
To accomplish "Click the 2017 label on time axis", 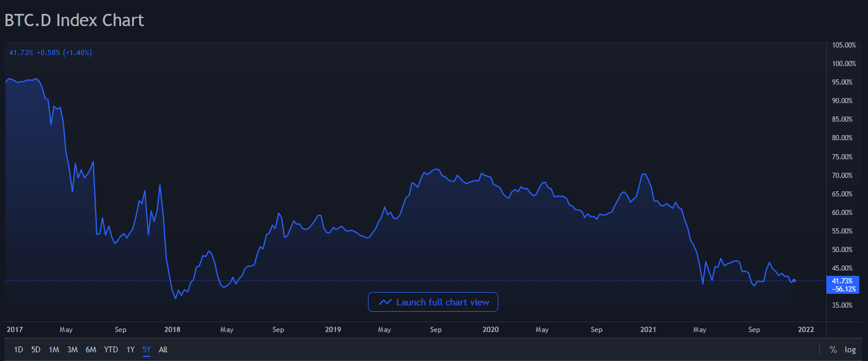I will point(14,330).
